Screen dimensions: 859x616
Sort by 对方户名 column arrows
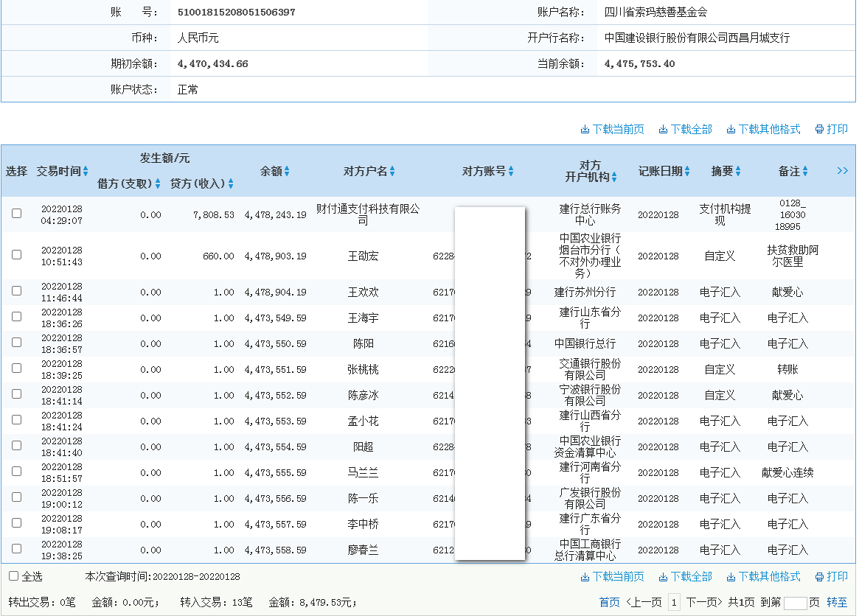tap(392, 172)
